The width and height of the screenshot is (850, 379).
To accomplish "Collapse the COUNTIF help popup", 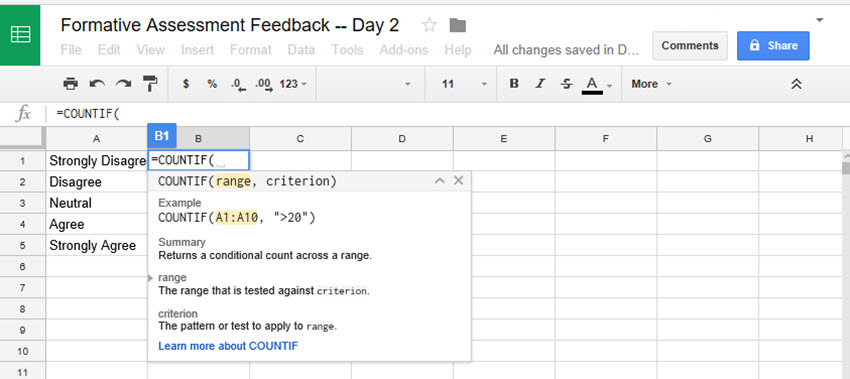I will pos(440,181).
